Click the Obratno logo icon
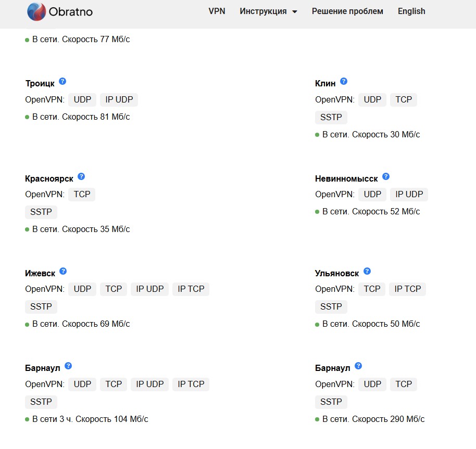 (x=36, y=11)
